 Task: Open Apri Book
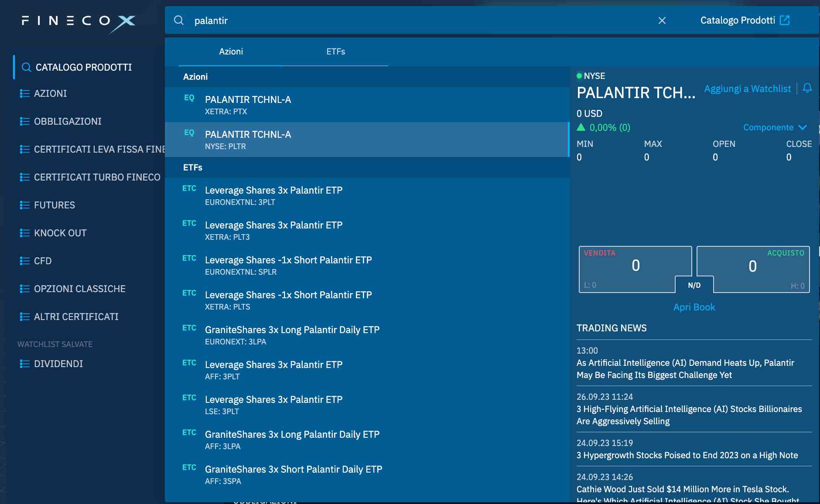point(694,307)
